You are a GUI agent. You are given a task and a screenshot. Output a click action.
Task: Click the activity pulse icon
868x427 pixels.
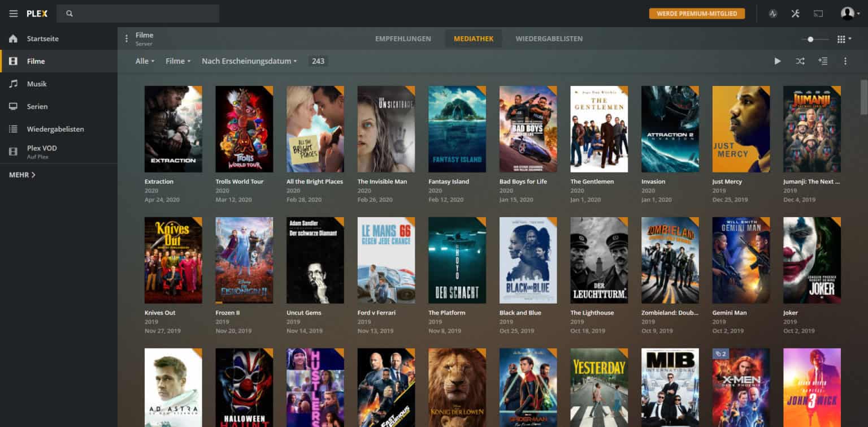pos(774,14)
